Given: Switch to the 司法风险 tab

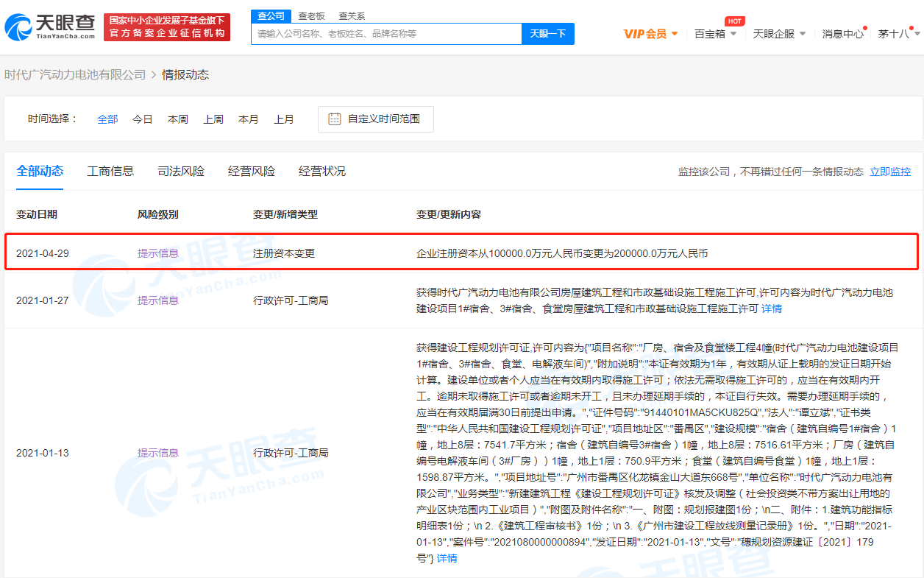Looking at the screenshot, I should (x=181, y=172).
